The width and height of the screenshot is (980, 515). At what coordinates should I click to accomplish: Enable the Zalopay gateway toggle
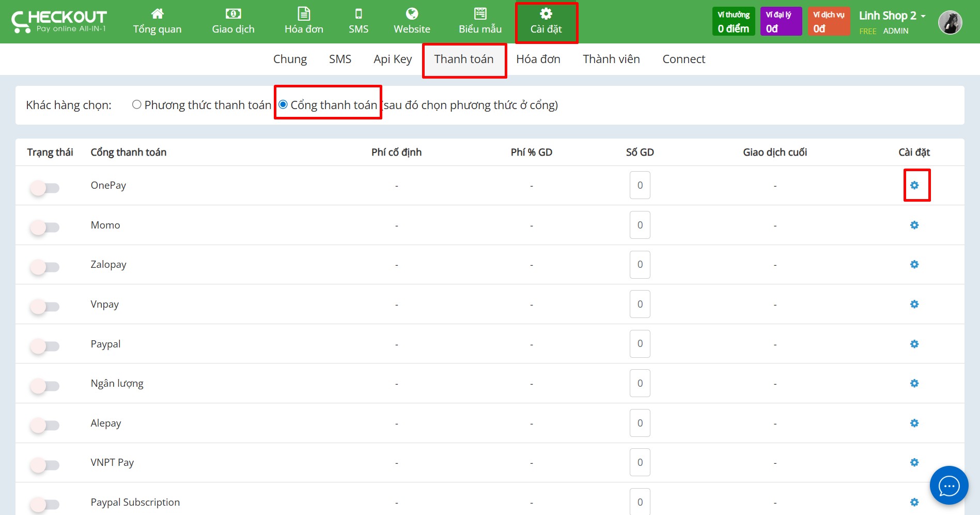click(44, 267)
